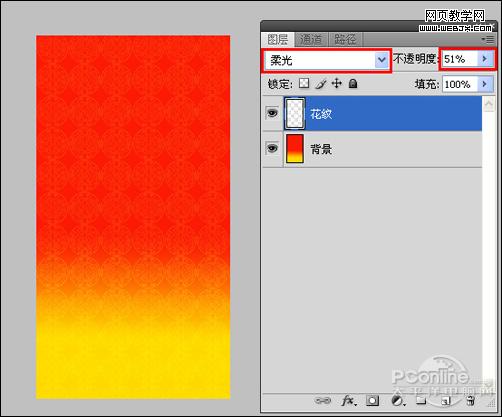Create new fill or adjustment layer
502x417 pixels.
click(x=397, y=400)
